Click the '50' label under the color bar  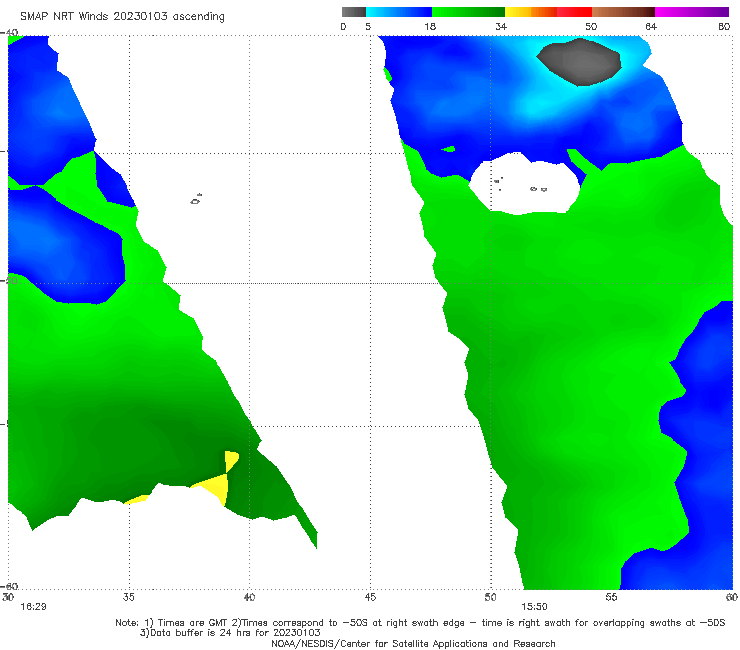[591, 26]
